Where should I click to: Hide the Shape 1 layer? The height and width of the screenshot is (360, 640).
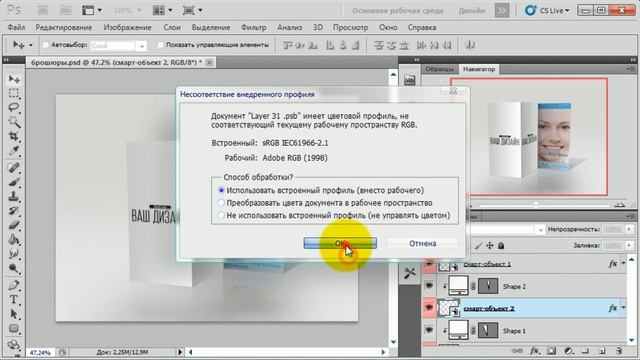pos(429,330)
